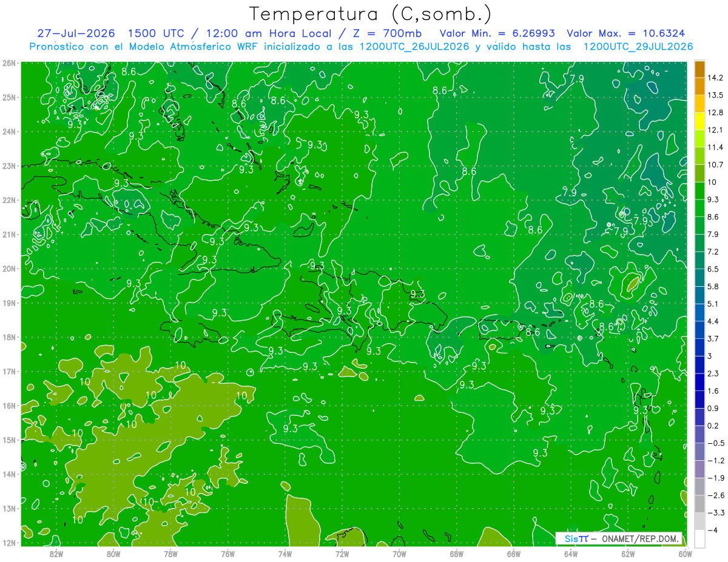Click the 68W longitude axis label
This screenshot has width=728, height=562.
click(456, 554)
